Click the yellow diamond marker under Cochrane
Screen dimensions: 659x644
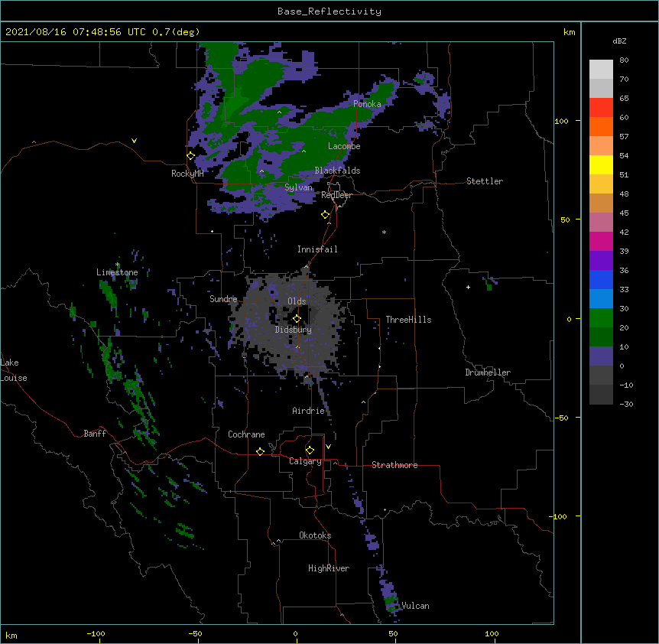pos(260,451)
